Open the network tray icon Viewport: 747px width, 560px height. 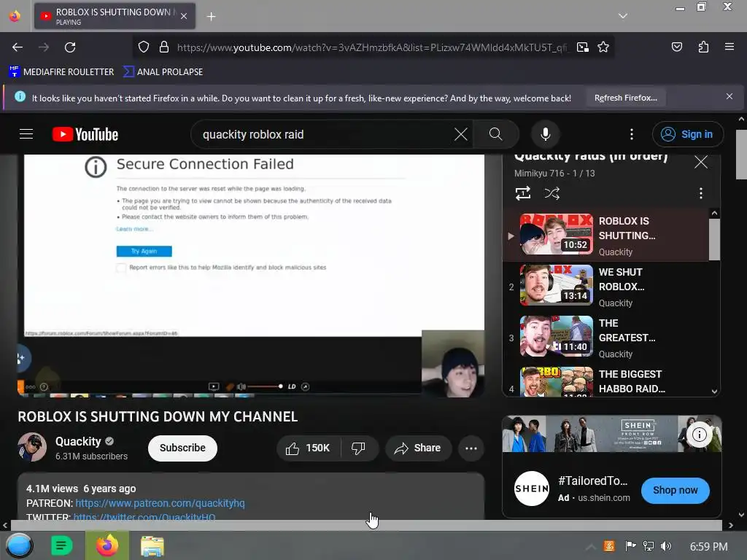648,546
